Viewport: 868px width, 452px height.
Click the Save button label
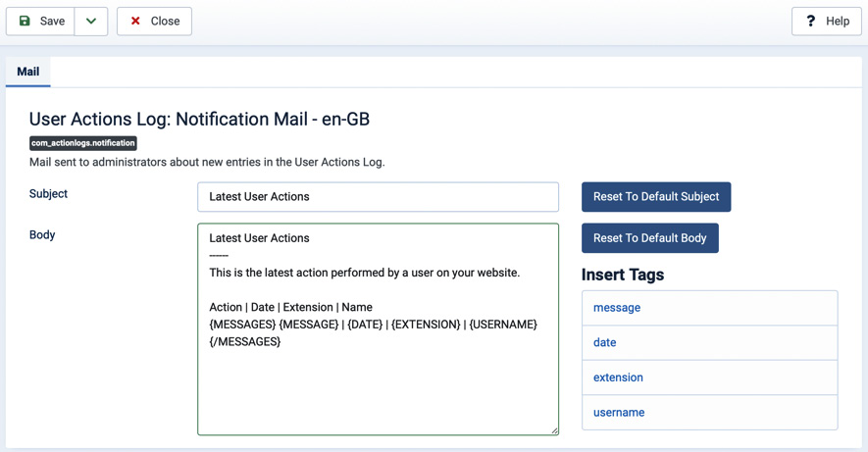(53, 21)
